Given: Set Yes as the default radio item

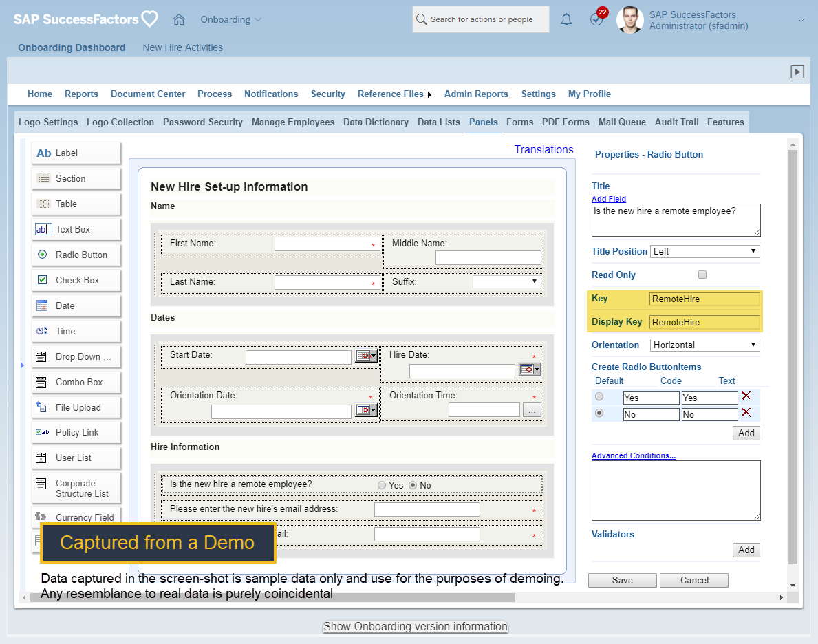Looking at the screenshot, I should [x=599, y=396].
